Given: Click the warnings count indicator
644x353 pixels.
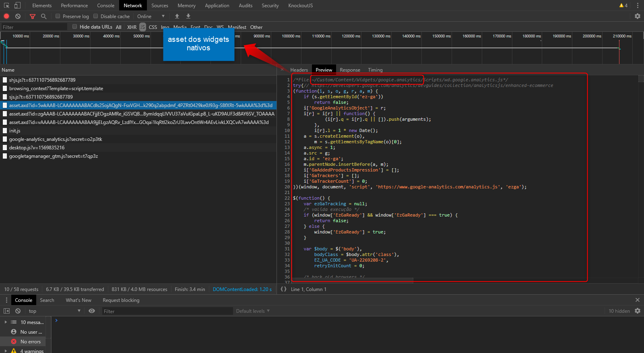Looking at the screenshot, I should coord(623,6).
